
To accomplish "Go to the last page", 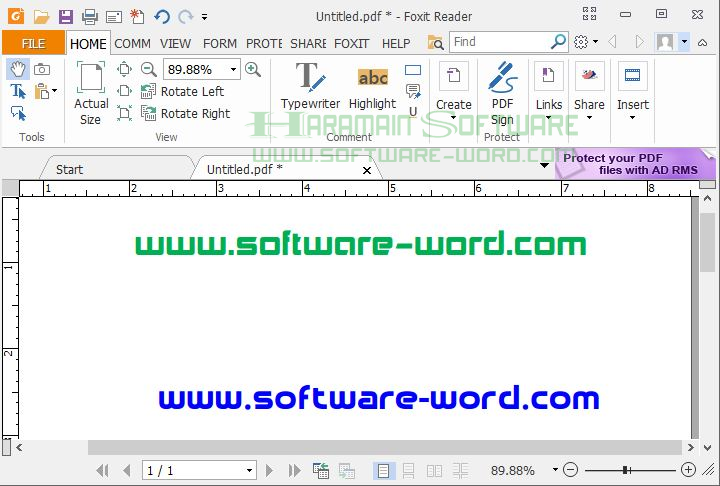I will pos(294,470).
